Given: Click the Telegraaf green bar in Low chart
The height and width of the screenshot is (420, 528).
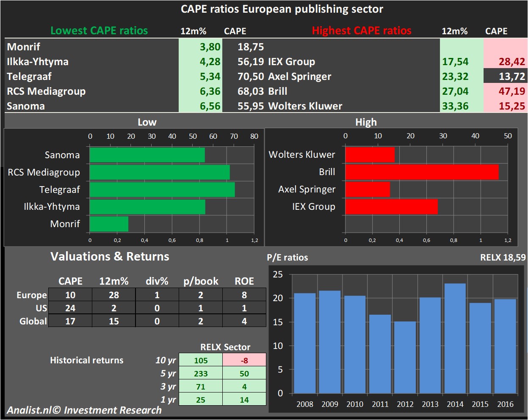Looking at the screenshot, I should (162, 189).
